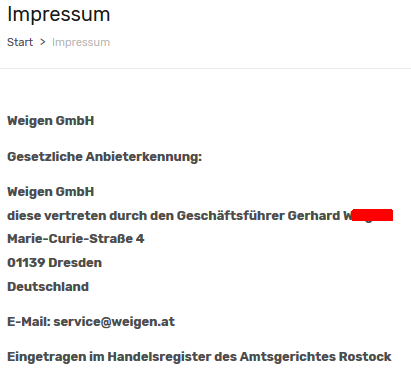Click Weigen GmbH directly above Gesetzliche Anbieterkennung
Viewport: 411px width, 379px height.
pos(51,121)
